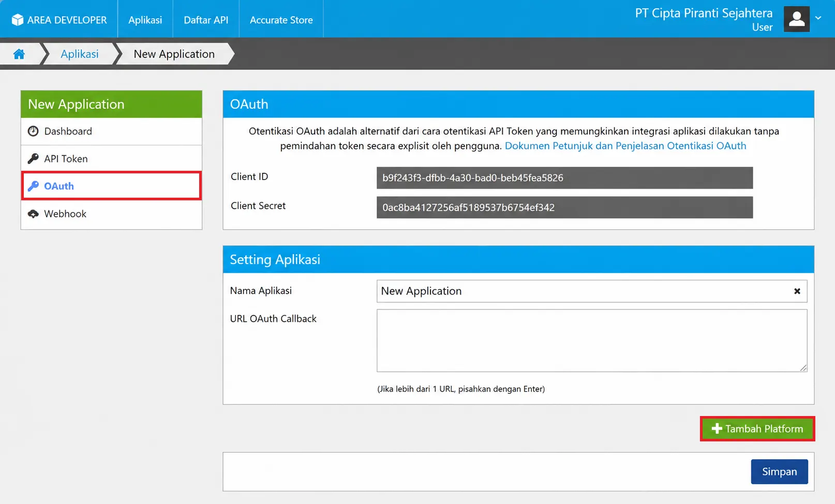Clear the Nama Aplikasi field with X
Viewport: 835px width, 504px height.
click(797, 291)
